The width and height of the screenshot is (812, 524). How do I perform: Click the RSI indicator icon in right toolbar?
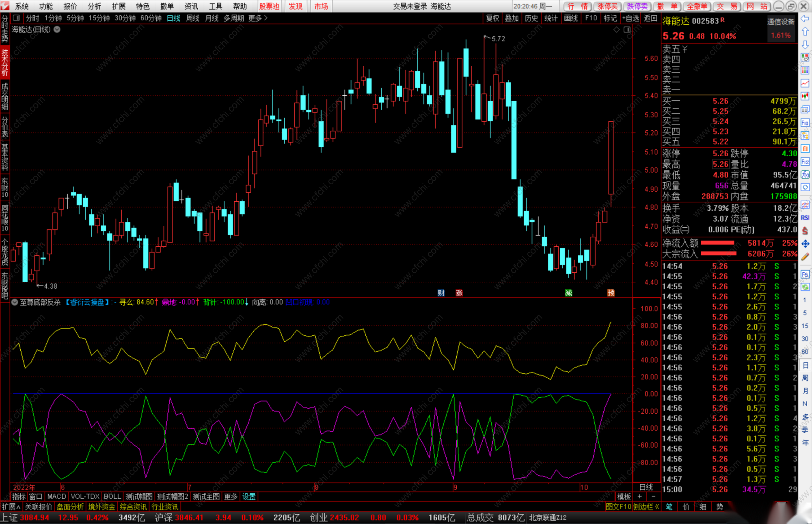tap(805, 218)
